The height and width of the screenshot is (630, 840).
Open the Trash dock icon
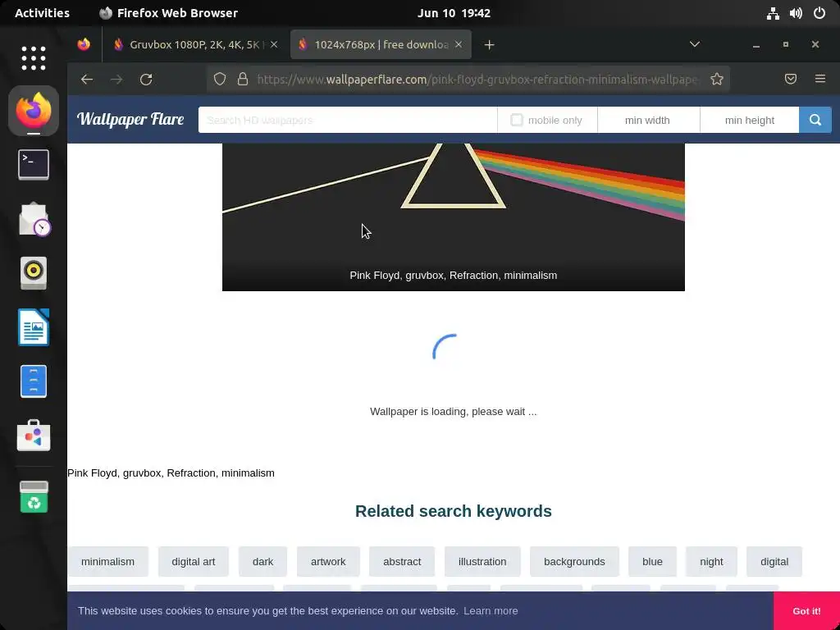[33, 497]
